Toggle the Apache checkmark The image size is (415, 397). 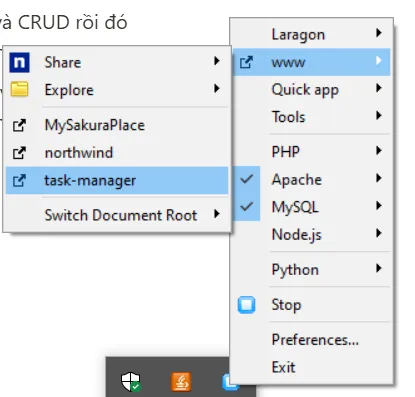pyautogui.click(x=246, y=179)
